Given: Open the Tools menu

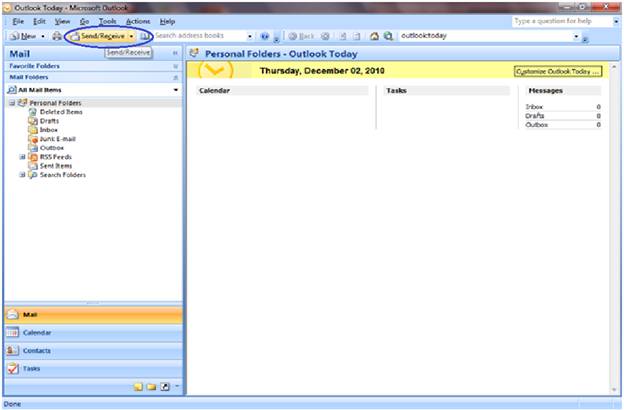Looking at the screenshot, I should click(107, 21).
